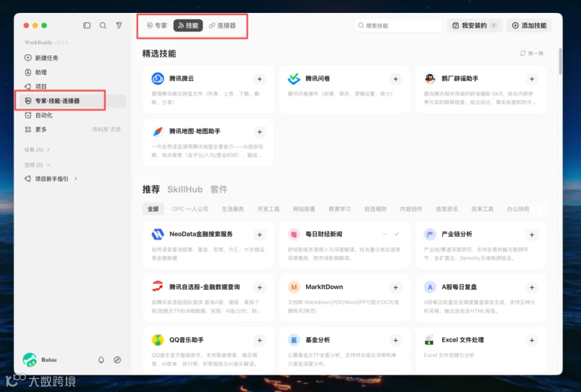Viewport: 581px width, 392px height.
Task: Add 腾讯自选股-金融数据查询 with plus
Action: coord(260,287)
